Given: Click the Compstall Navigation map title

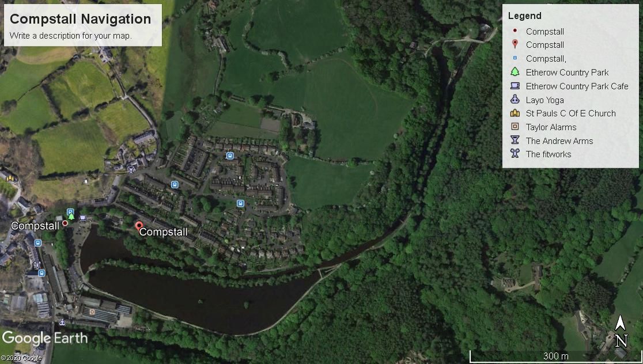Looking at the screenshot, I should click(81, 19).
